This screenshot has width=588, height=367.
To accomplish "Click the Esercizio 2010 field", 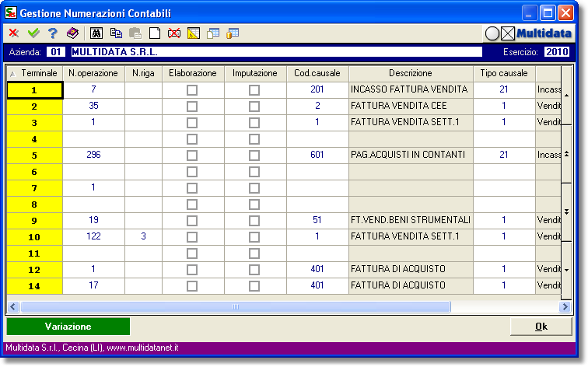I will pos(556,52).
